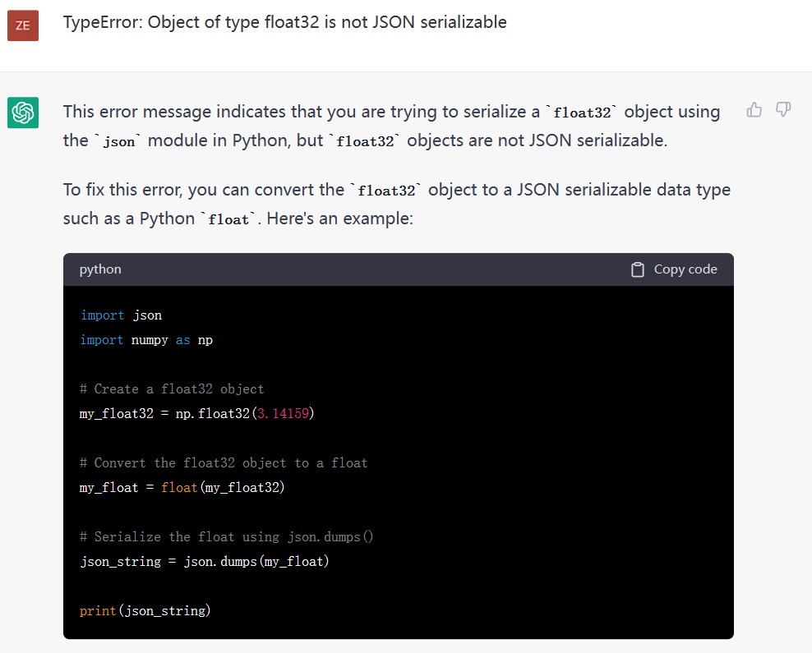Click the '# Create a float32 object' comment
The width and height of the screenshot is (812, 653).
pyautogui.click(x=172, y=389)
